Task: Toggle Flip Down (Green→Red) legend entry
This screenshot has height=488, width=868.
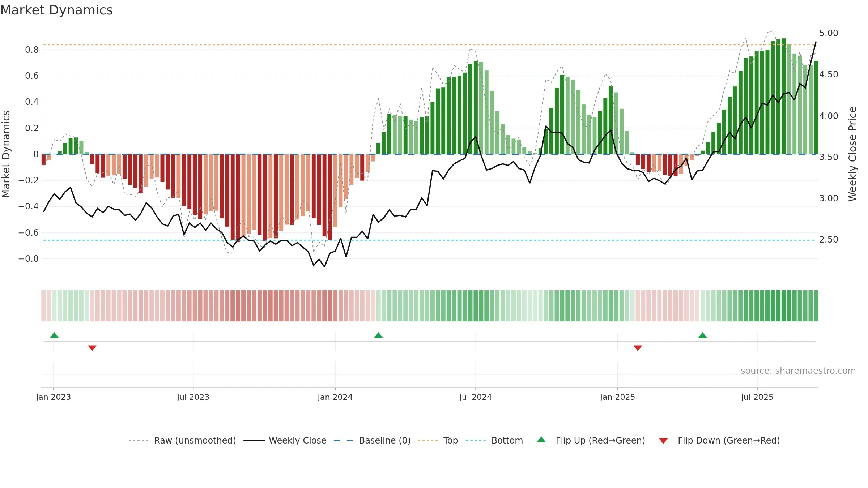Action: coord(719,440)
